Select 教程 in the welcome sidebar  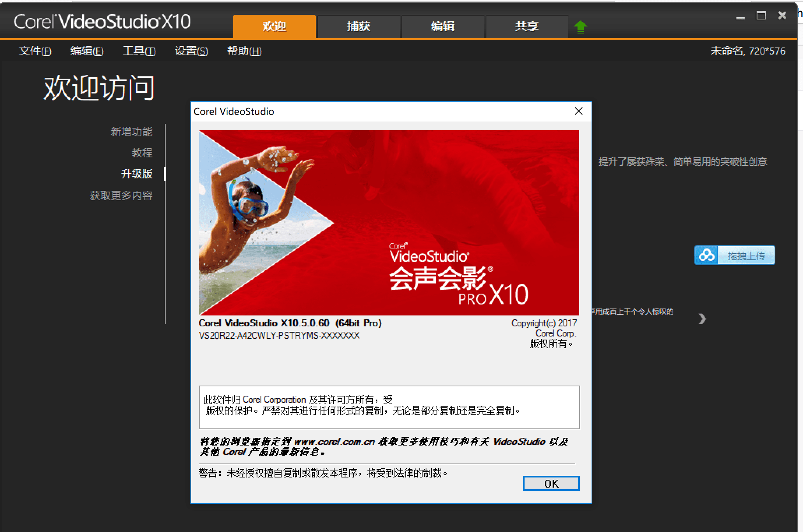(x=142, y=153)
